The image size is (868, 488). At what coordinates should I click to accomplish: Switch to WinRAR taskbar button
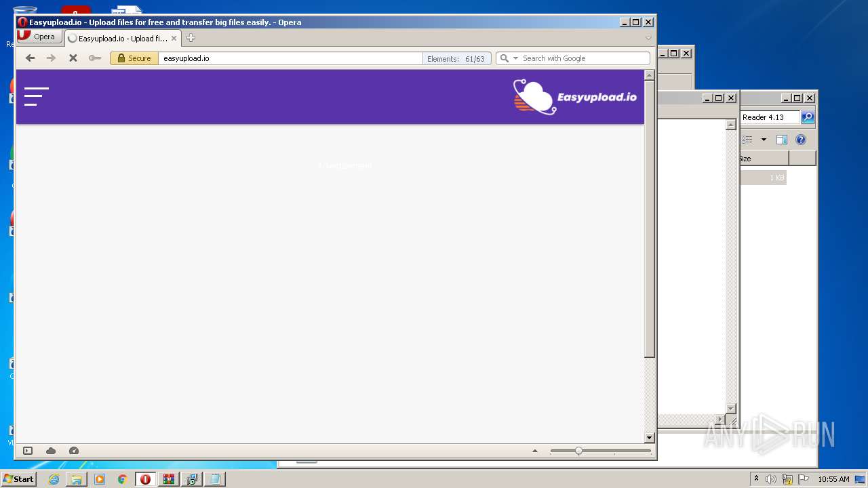point(169,479)
